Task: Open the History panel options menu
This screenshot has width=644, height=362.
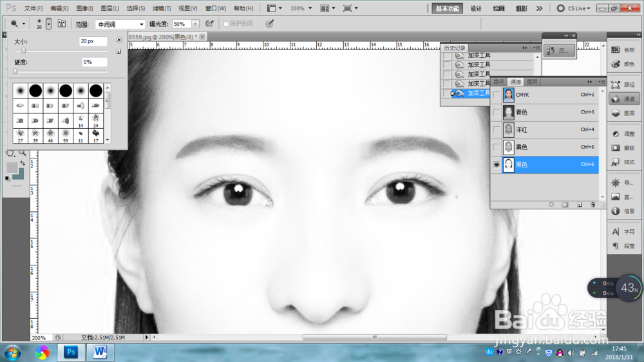Action: click(536, 48)
